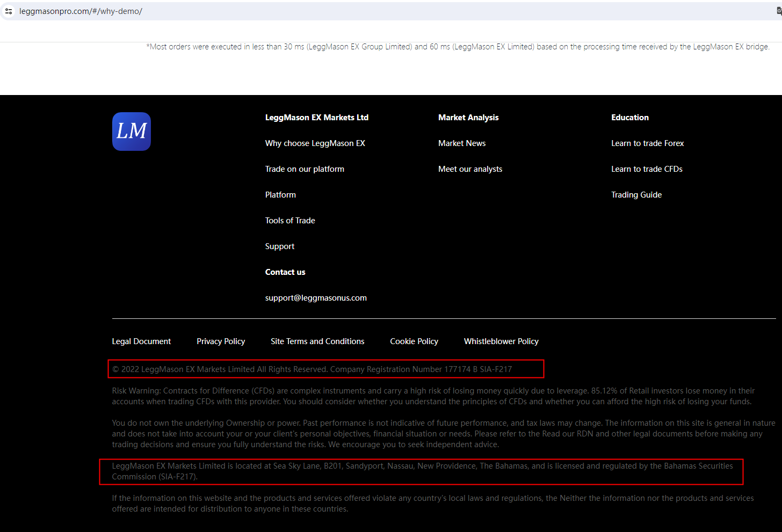Open the Market Analysis heading link
The height and width of the screenshot is (532, 782).
pos(468,118)
